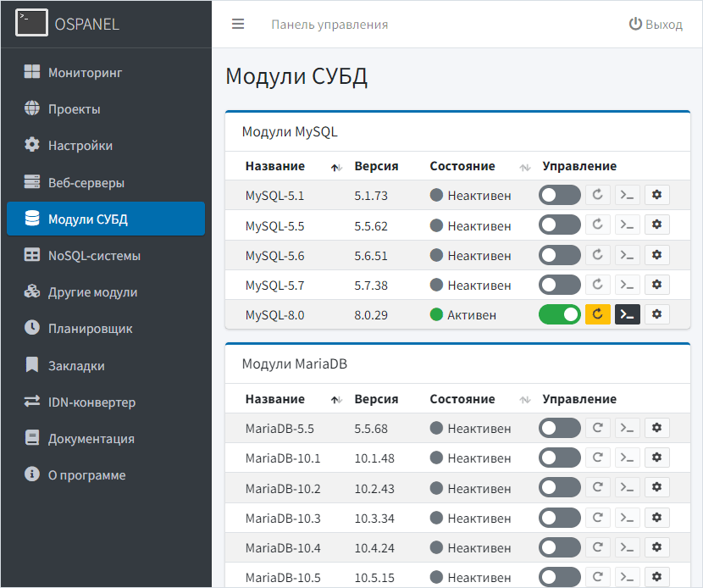The height and width of the screenshot is (588, 703).
Task: Open console icon for MySQL-5.7
Action: pos(628,285)
